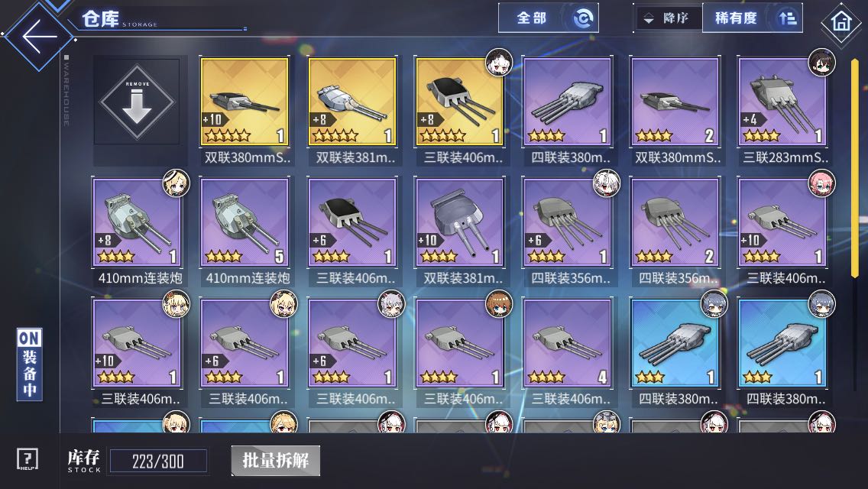Click the yellow vertical scrollbar
This screenshot has width=868, height=489.
point(855,164)
